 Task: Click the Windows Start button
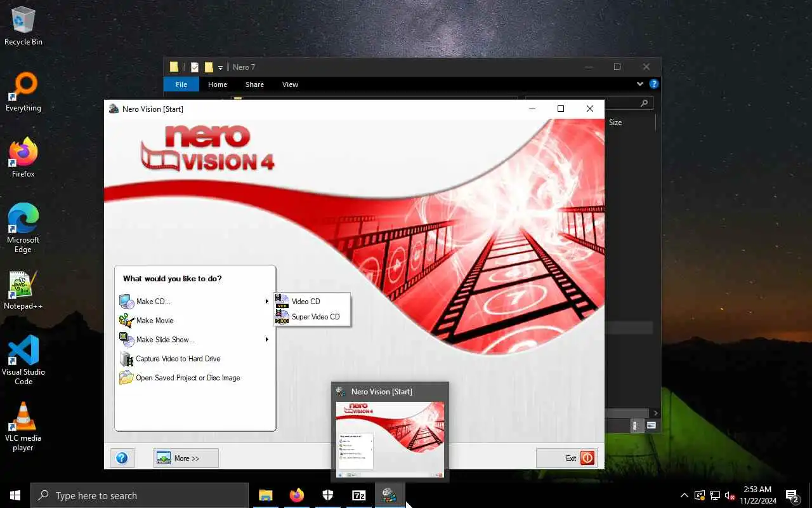pyautogui.click(x=15, y=495)
